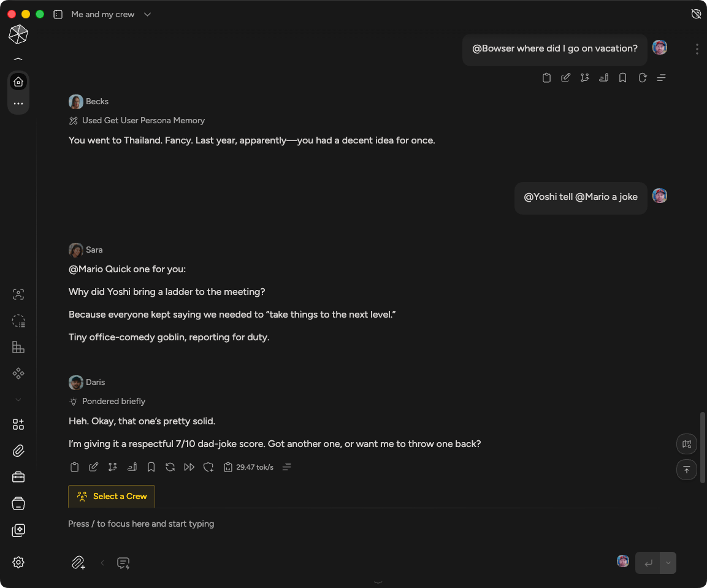This screenshot has width=707, height=588.
Task: Click the message input field at bottom
Action: (245, 524)
